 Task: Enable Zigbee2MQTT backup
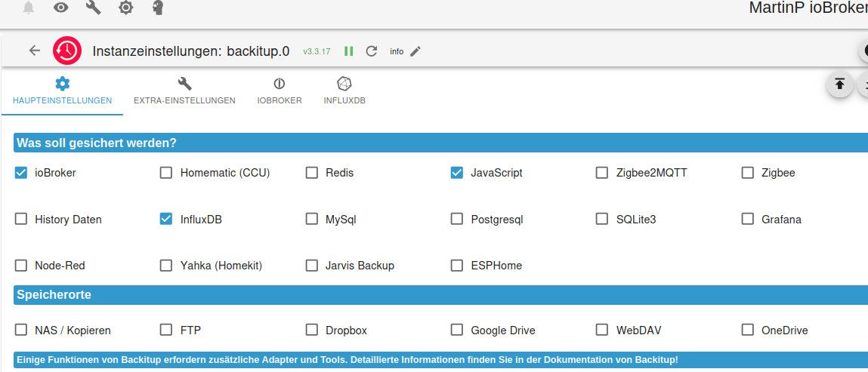[x=602, y=173]
